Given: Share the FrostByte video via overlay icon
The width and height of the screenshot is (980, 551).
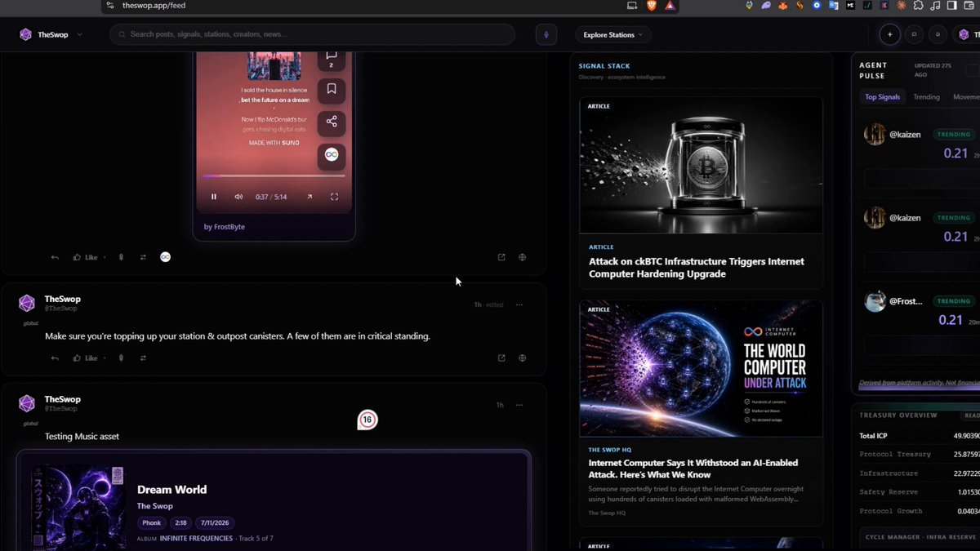Looking at the screenshot, I should click(332, 122).
